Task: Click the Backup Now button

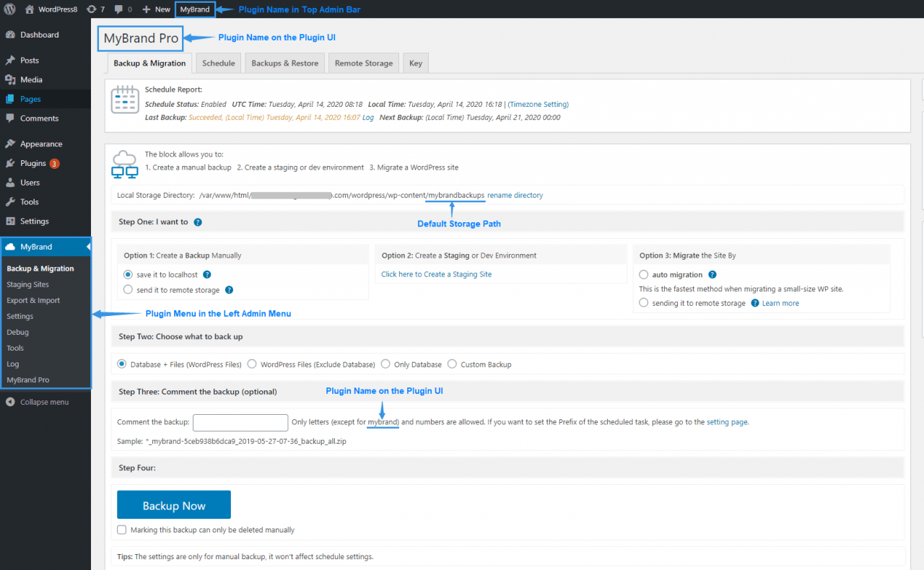Action: point(174,505)
